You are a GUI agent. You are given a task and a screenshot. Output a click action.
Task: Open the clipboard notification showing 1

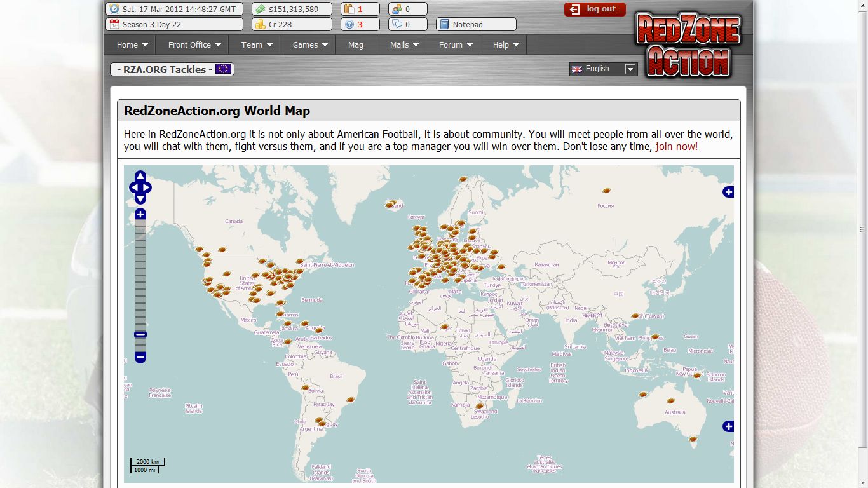tap(360, 9)
